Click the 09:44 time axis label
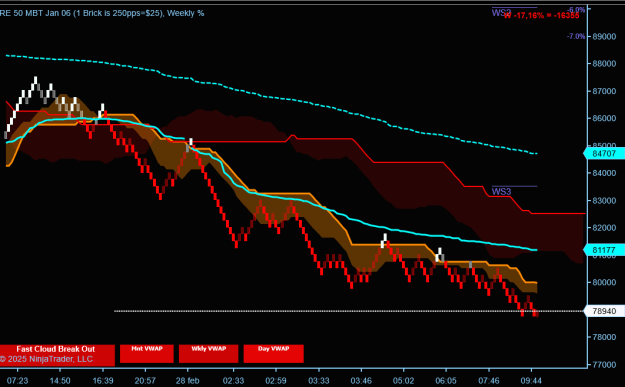625x387 pixels. coord(531,381)
